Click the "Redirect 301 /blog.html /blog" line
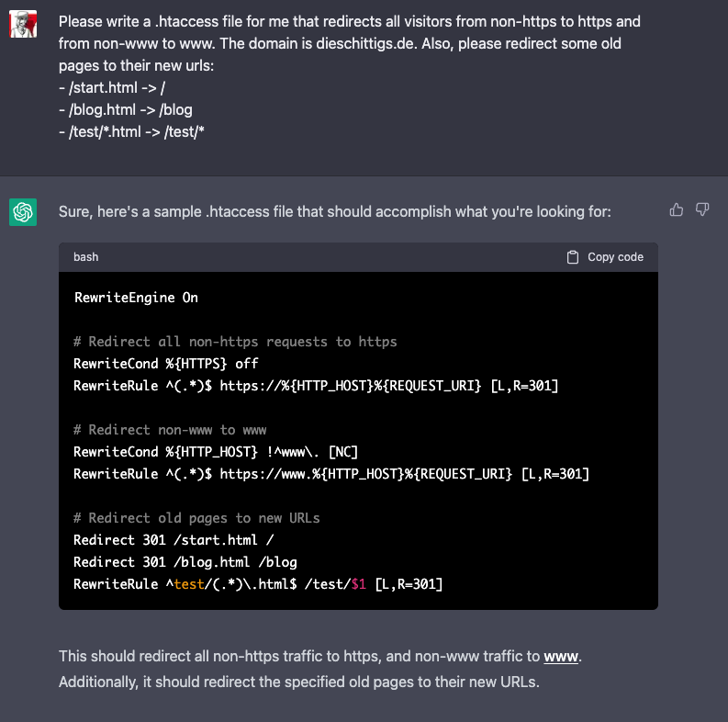 [185, 562]
